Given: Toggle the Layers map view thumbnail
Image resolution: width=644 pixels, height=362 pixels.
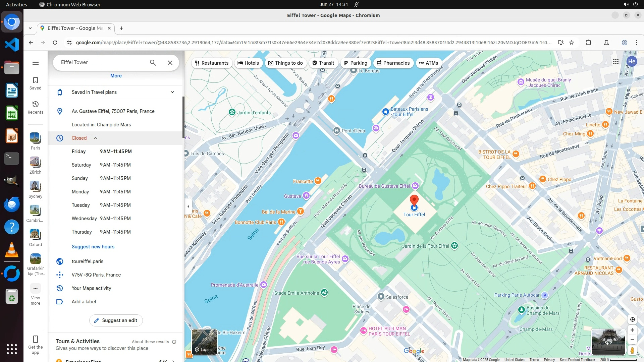Looking at the screenshot, I should (204, 342).
